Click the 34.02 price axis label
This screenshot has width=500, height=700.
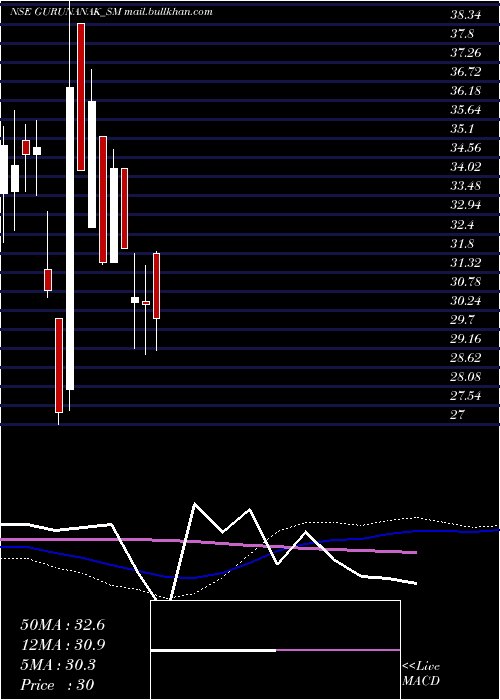(466, 167)
